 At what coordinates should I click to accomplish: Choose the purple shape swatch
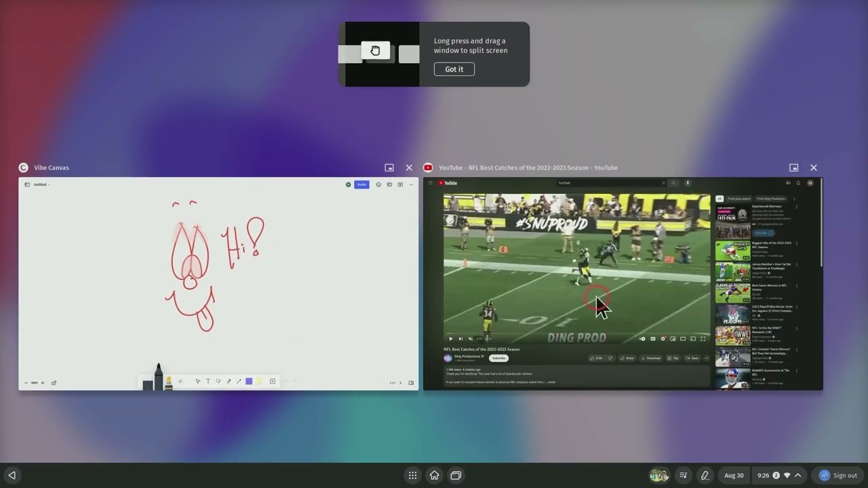249,382
